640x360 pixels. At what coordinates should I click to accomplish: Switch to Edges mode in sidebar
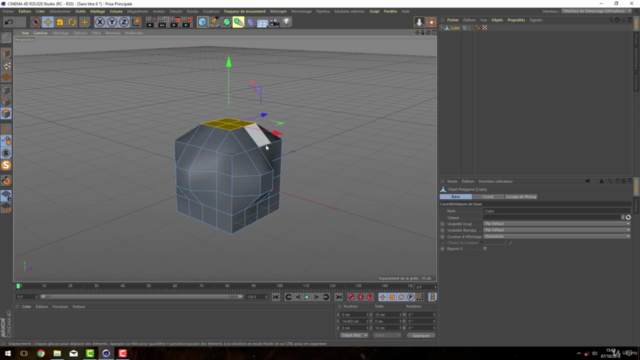[x=6, y=102]
